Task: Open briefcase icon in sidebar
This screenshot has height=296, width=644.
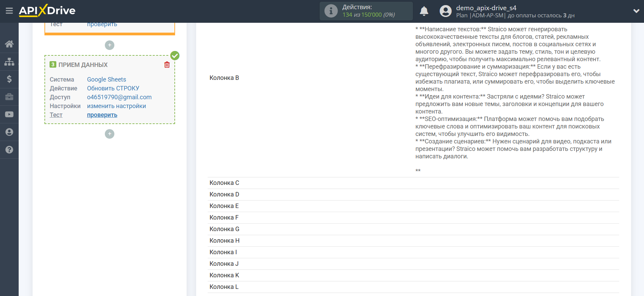Action: tap(9, 97)
